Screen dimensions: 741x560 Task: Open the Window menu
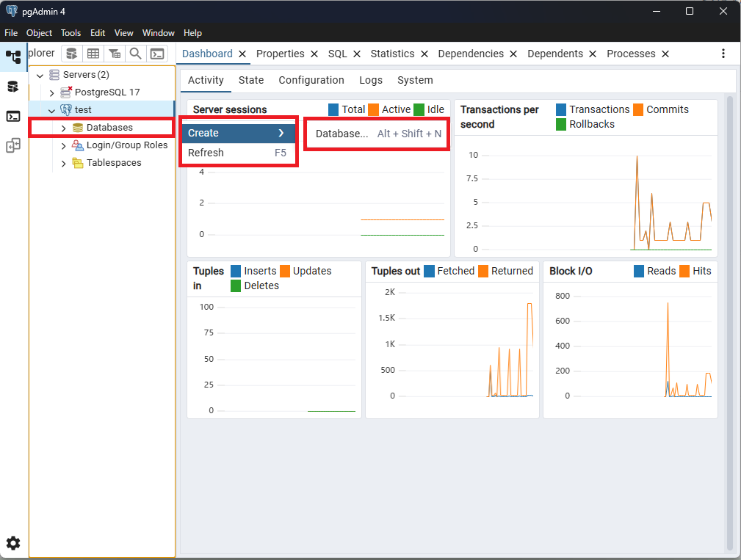click(x=159, y=32)
